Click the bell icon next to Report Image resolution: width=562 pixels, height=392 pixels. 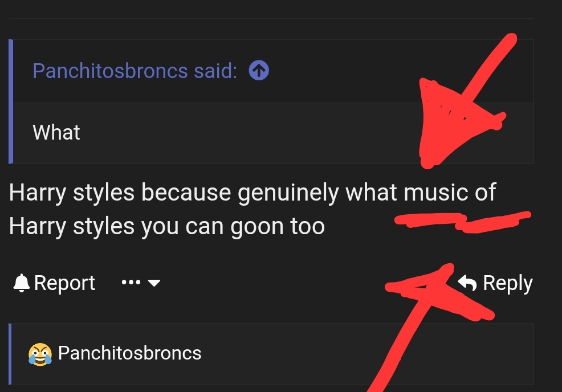[x=22, y=283]
